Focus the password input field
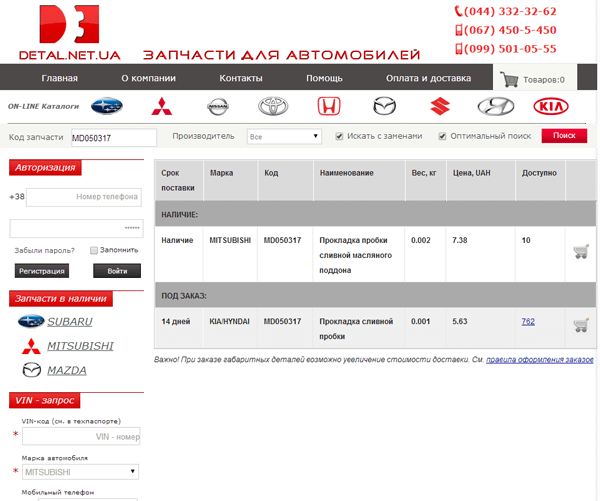Image resolution: width=600 pixels, height=501 pixels. [77, 228]
